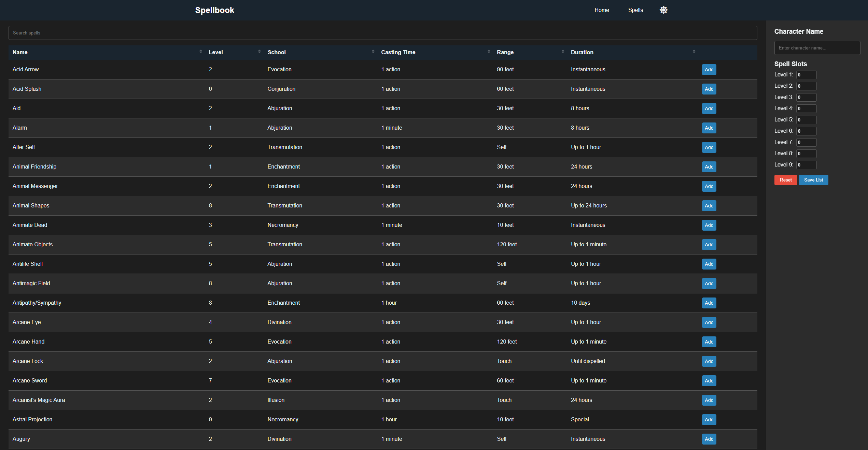Add Acid Arrow to spell list
The image size is (868, 450).
pos(709,70)
